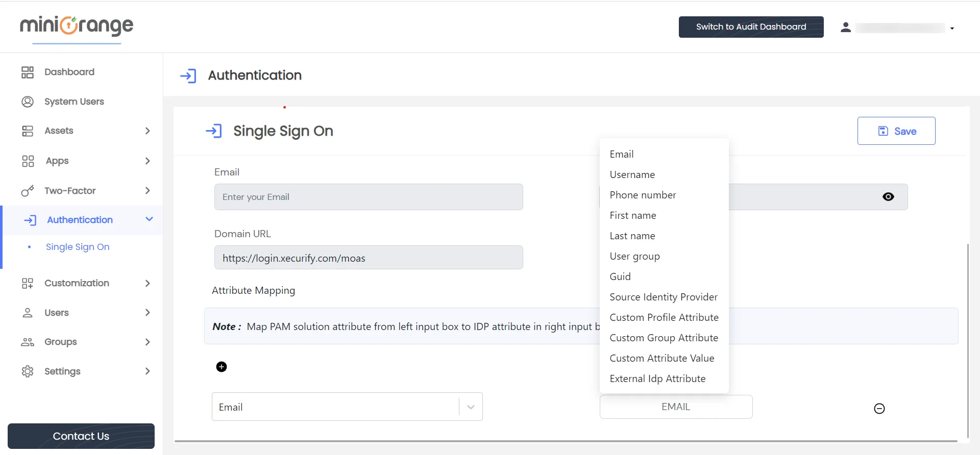Screen dimensions: 980x455
Task: Expand the Groups submenu chevron
Action: [148, 342]
